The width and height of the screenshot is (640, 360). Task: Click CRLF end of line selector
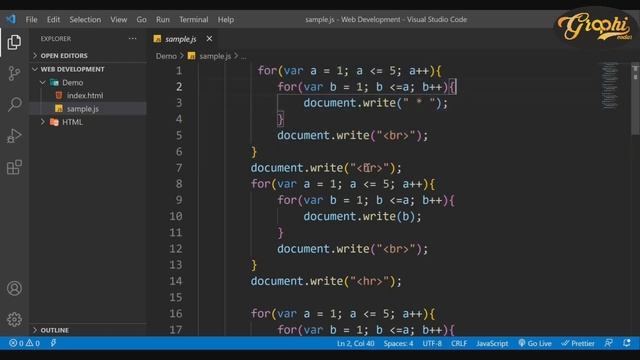[x=459, y=343]
